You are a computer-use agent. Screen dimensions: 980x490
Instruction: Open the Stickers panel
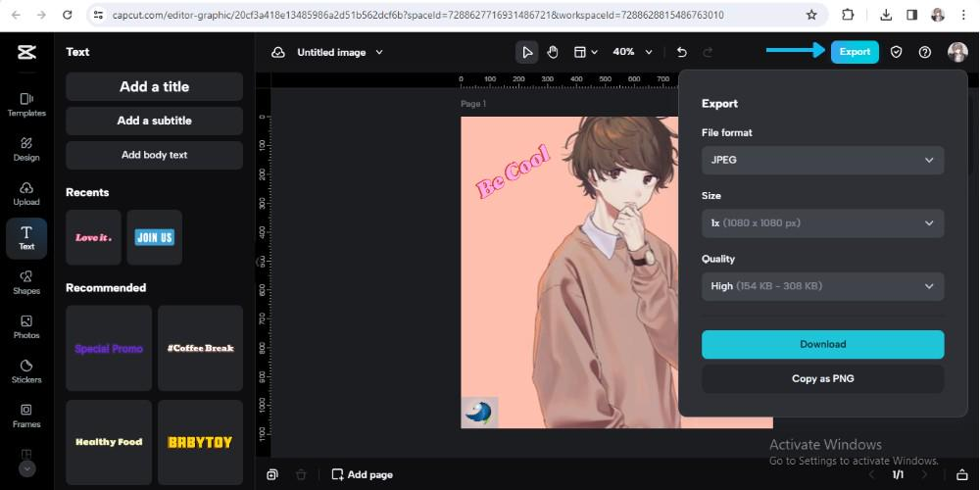click(x=26, y=371)
